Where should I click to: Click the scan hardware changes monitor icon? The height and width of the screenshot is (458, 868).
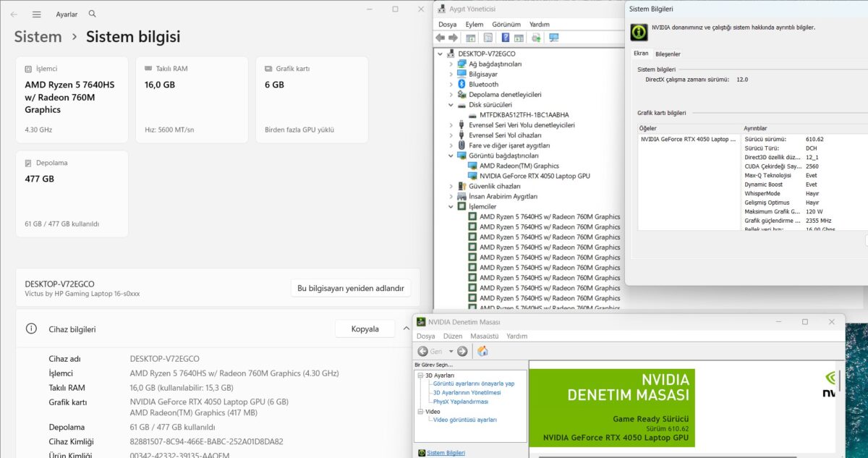[x=554, y=38]
